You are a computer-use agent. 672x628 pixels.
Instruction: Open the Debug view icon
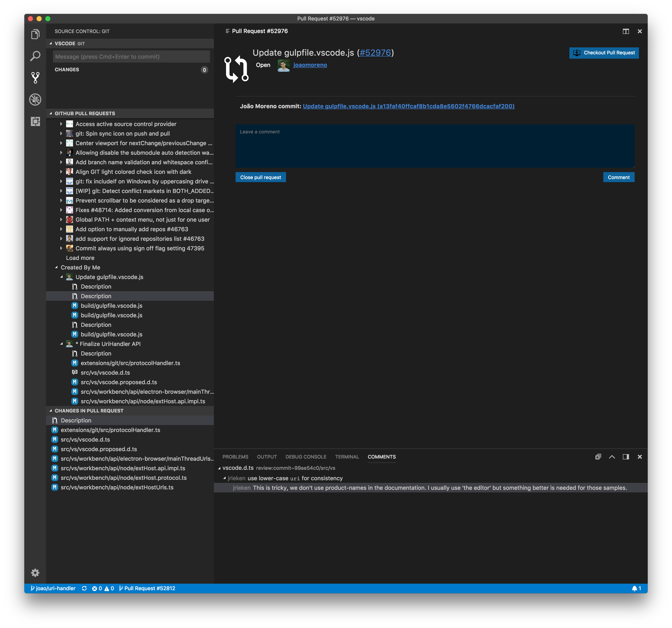(35, 99)
